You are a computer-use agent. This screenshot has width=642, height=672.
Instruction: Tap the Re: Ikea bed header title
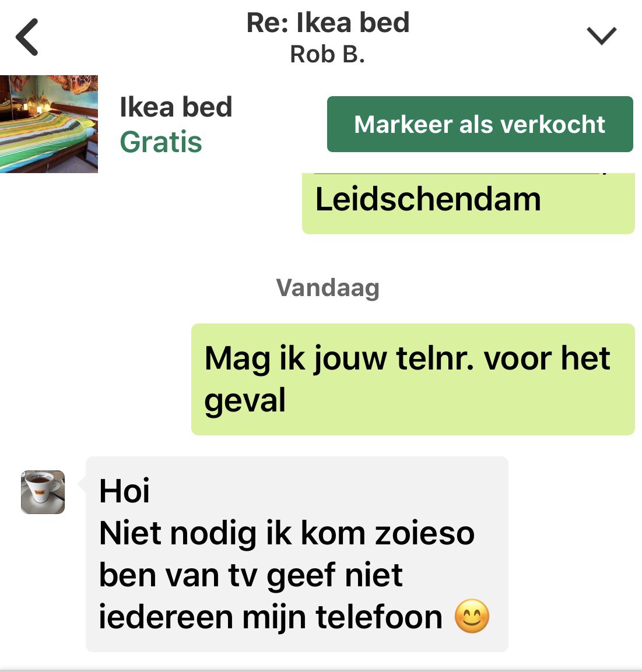click(328, 23)
